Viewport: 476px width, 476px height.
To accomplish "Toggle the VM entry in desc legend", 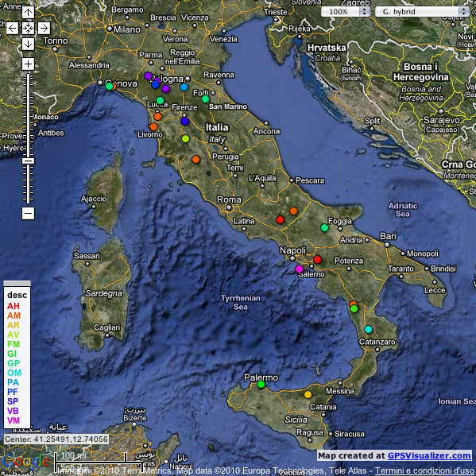I will [14, 420].
